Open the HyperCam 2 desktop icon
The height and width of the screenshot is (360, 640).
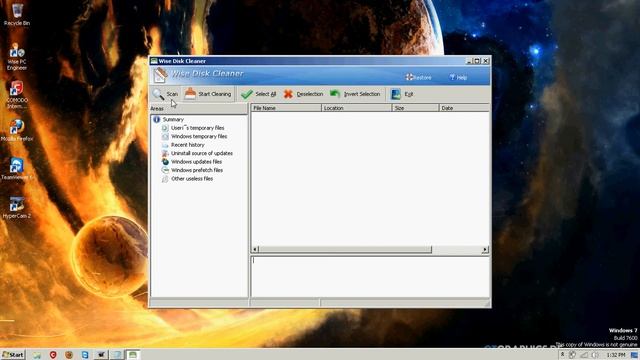(17, 208)
